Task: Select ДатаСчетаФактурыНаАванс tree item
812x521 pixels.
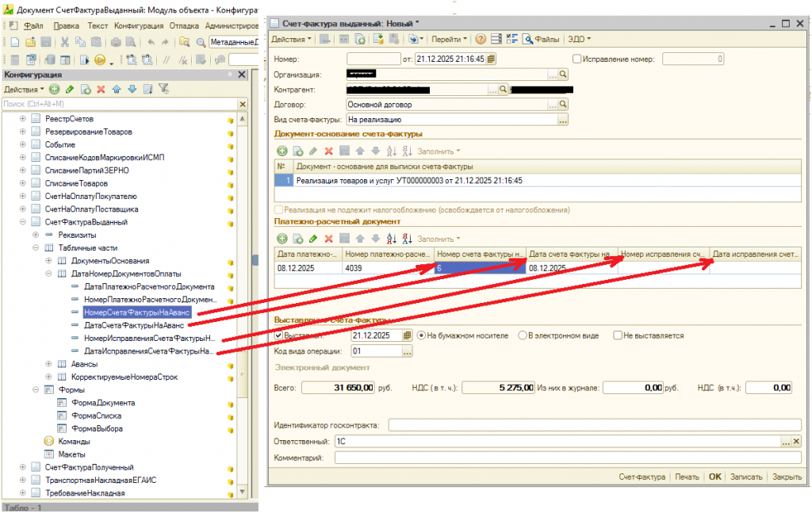Action: coord(133,325)
